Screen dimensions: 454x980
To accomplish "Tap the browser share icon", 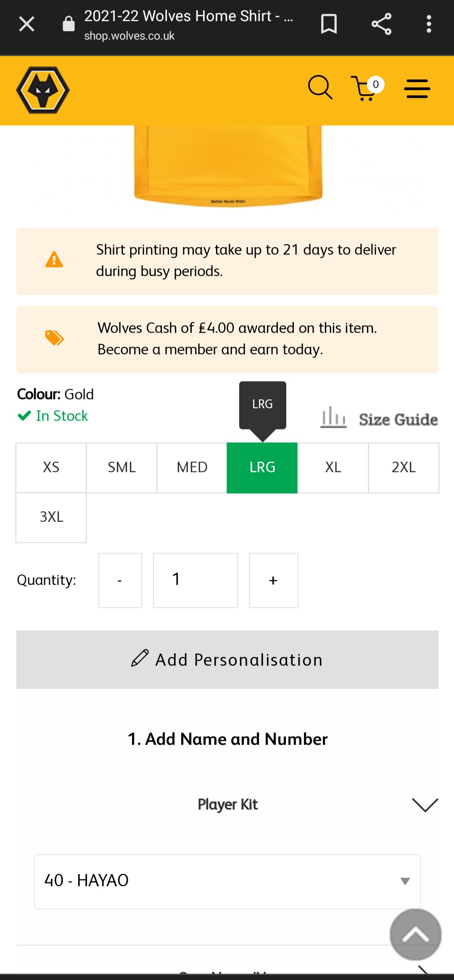I will [381, 24].
